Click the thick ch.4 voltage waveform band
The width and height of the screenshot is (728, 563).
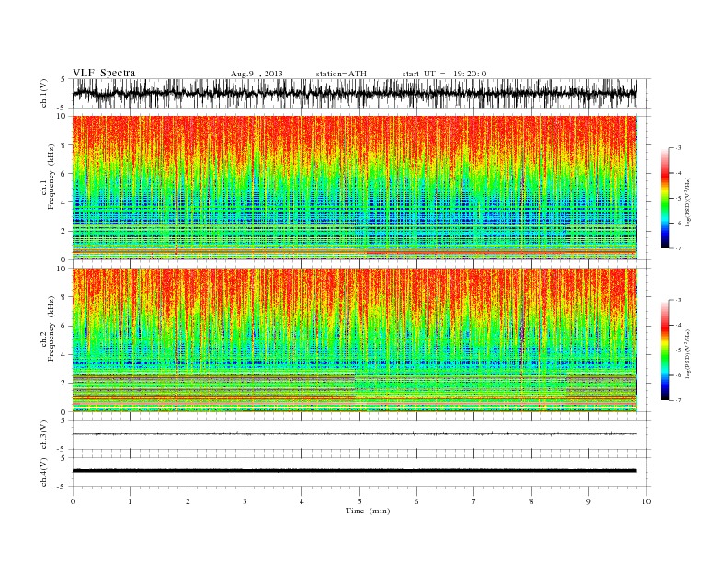pyautogui.click(x=354, y=471)
